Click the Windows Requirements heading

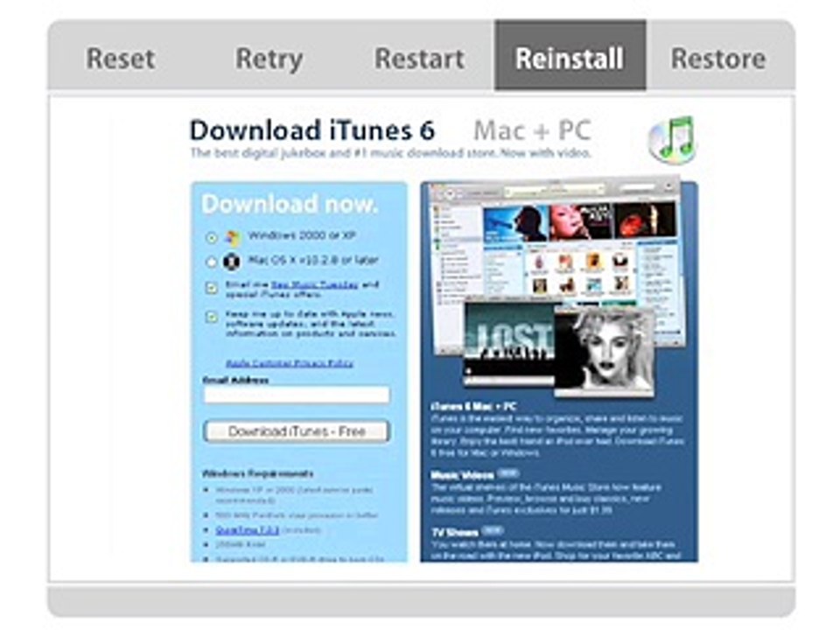(257, 473)
